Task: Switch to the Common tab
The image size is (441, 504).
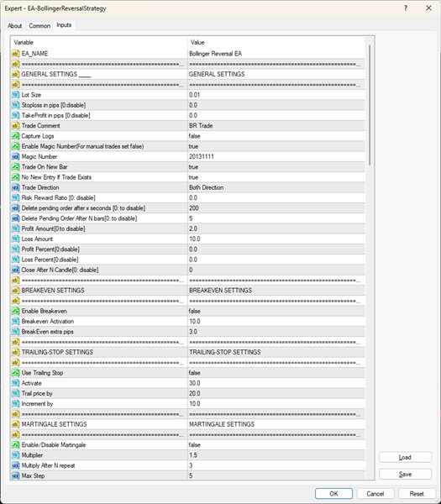Action: coord(39,26)
